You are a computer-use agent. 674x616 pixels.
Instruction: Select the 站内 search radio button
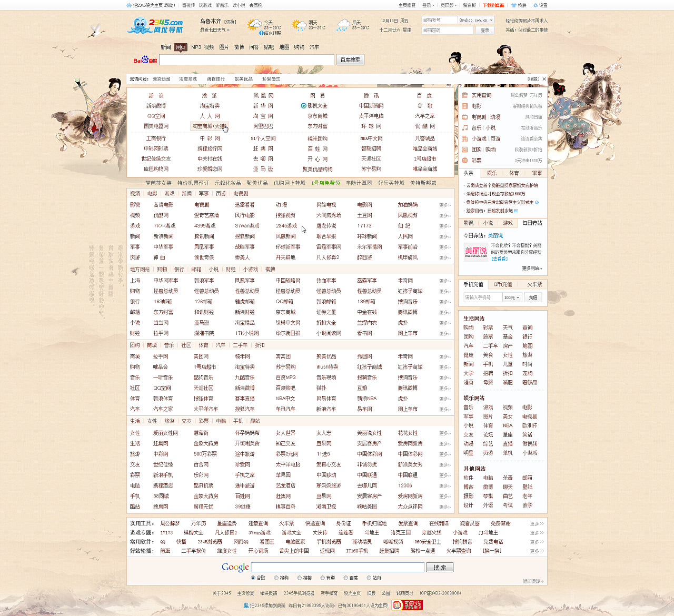pyautogui.click(x=369, y=578)
